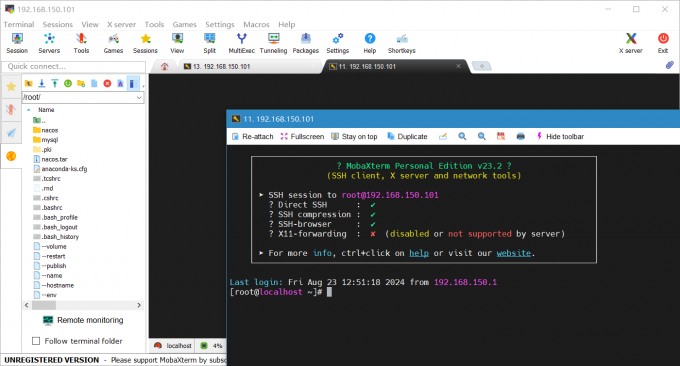Open the /root/ path dropdown arrow
Screen dimensions: 680x366
(x=139, y=97)
